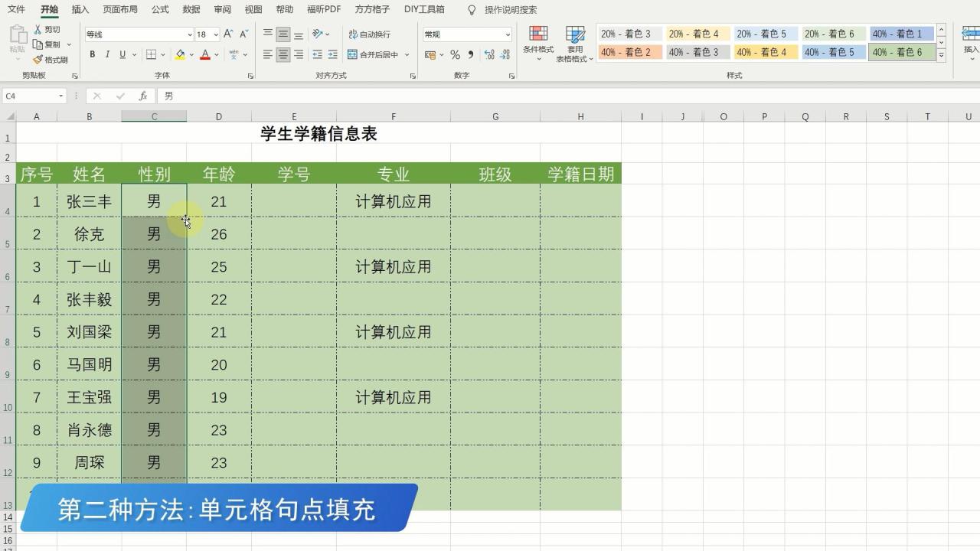Click the increase indent icon
The image size is (980, 551).
point(332,54)
